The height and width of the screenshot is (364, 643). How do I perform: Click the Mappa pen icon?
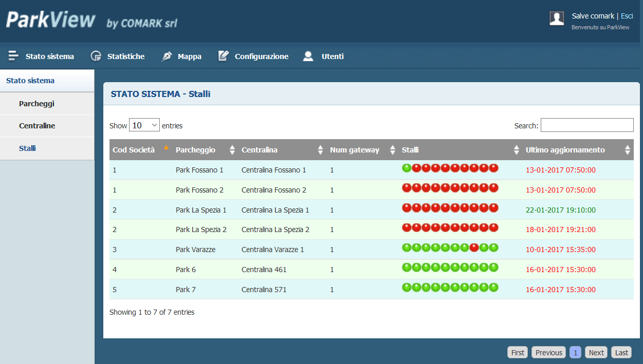(167, 56)
